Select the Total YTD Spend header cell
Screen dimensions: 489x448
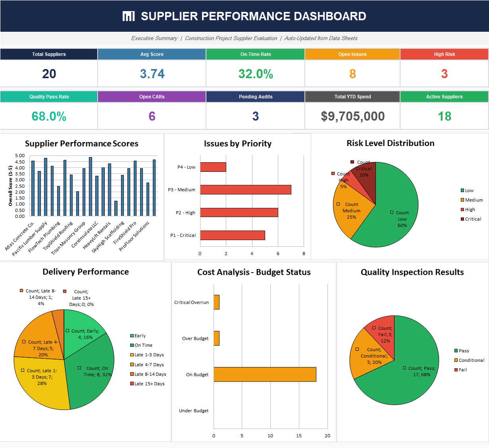tap(352, 97)
